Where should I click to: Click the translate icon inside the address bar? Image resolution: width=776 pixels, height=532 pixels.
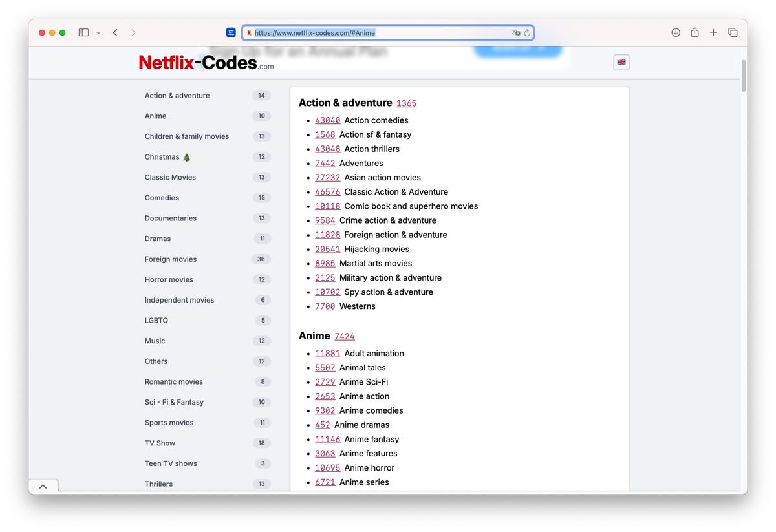[x=515, y=32]
